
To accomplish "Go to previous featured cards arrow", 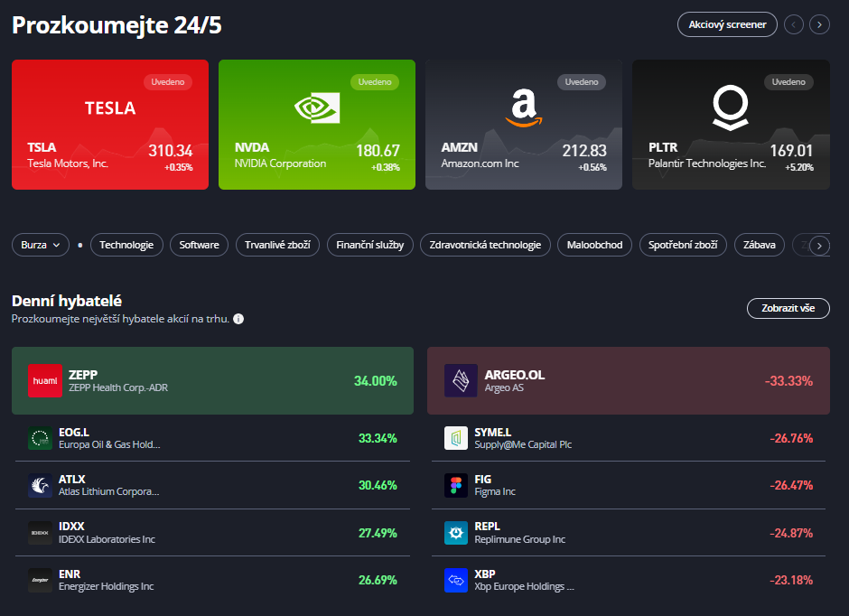I will click(794, 24).
